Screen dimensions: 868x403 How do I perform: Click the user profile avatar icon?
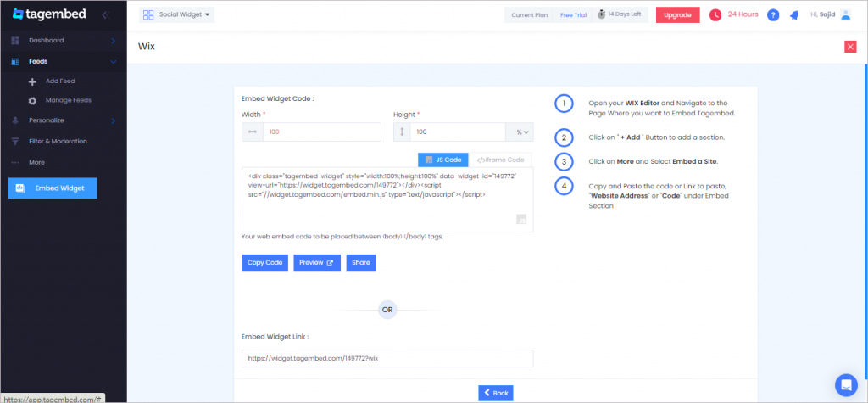[845, 14]
